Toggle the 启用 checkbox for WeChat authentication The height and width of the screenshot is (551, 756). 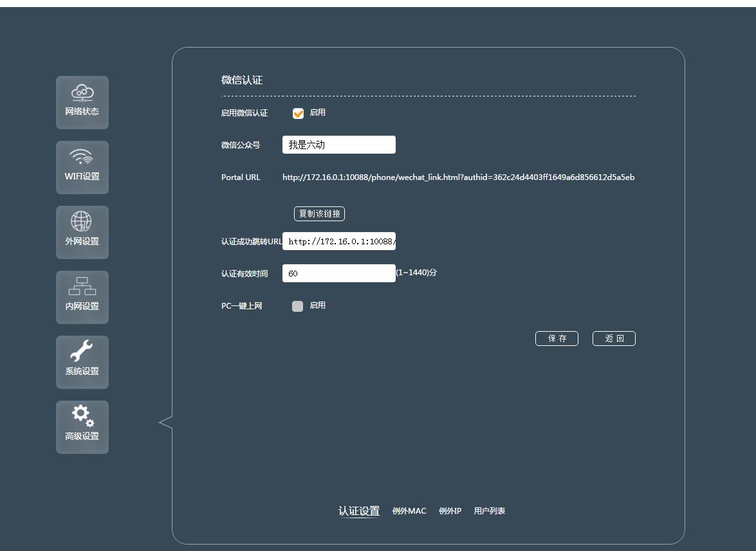click(298, 113)
